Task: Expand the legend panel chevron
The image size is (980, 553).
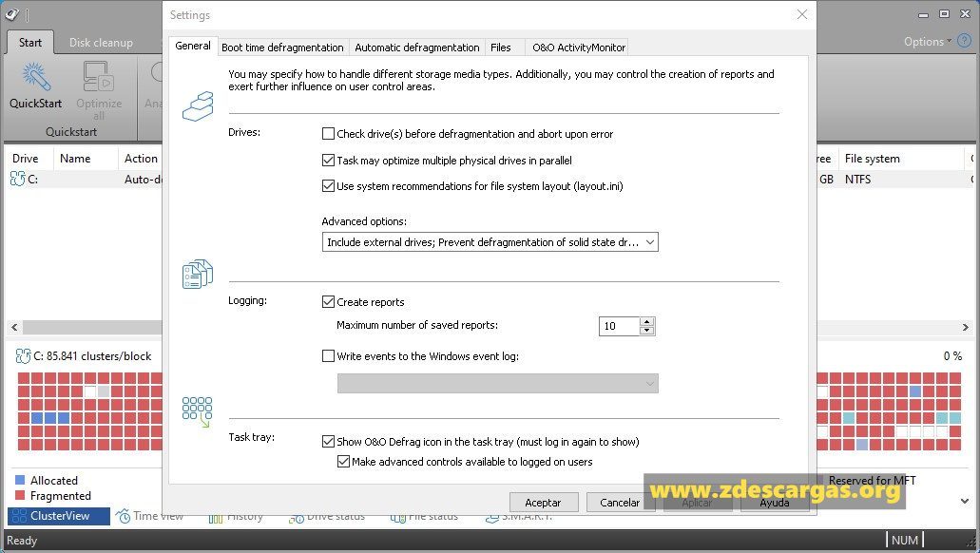Action: click(965, 501)
